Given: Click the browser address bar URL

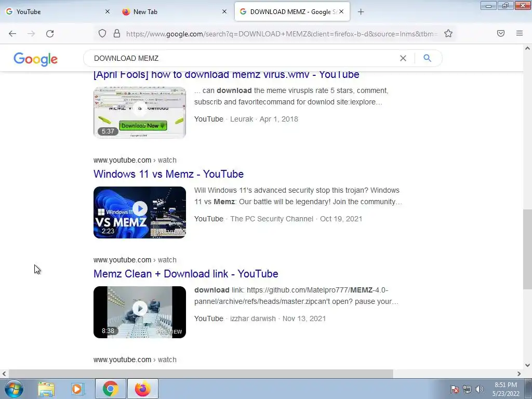Looking at the screenshot, I should coord(282,34).
